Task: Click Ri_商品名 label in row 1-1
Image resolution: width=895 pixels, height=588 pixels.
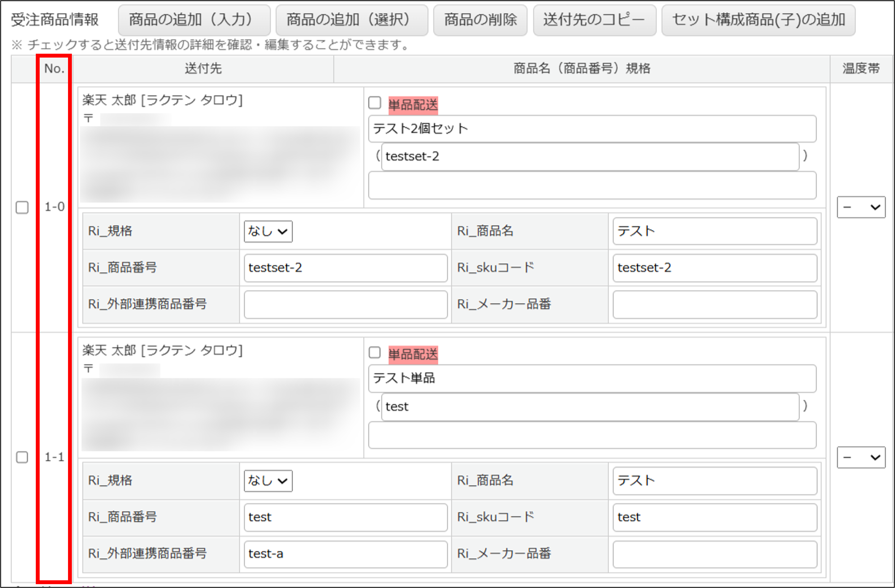Action: tap(485, 480)
